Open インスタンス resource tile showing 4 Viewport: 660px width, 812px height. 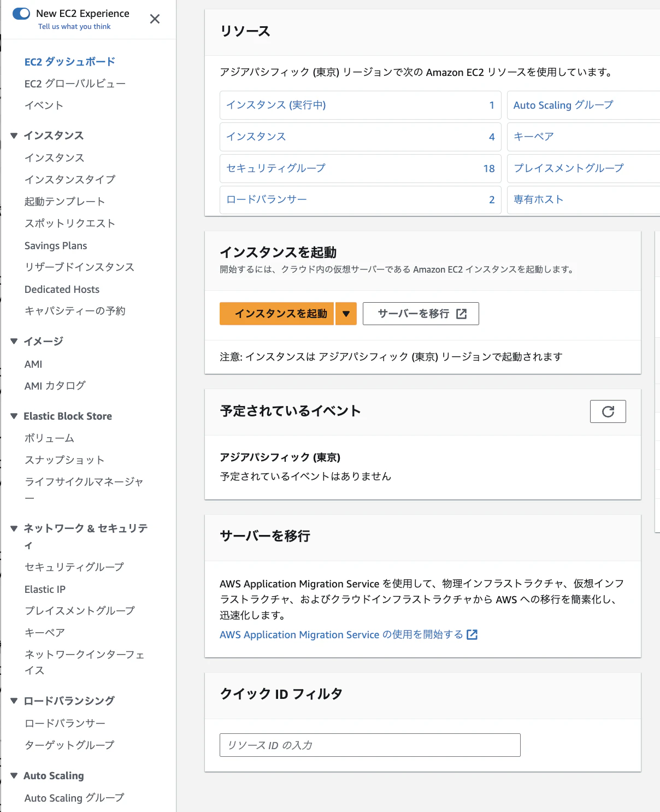(361, 137)
